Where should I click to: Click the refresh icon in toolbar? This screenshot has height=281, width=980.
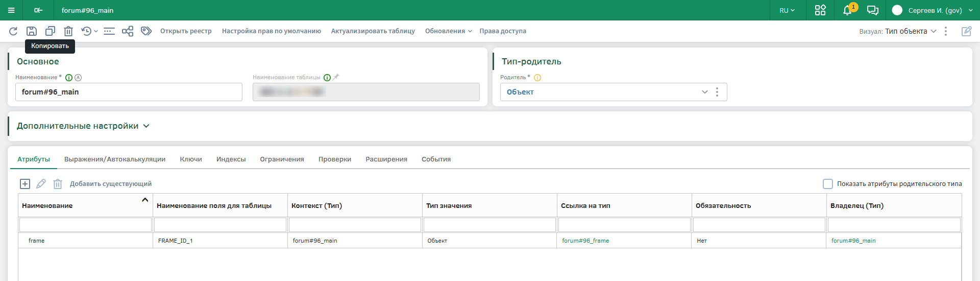(13, 31)
